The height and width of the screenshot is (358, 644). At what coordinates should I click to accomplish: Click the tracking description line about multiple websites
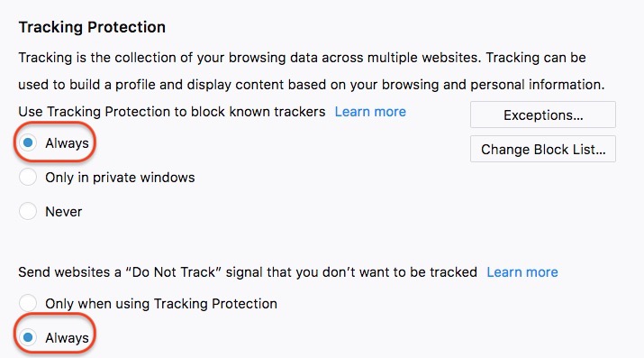pyautogui.click(x=302, y=58)
